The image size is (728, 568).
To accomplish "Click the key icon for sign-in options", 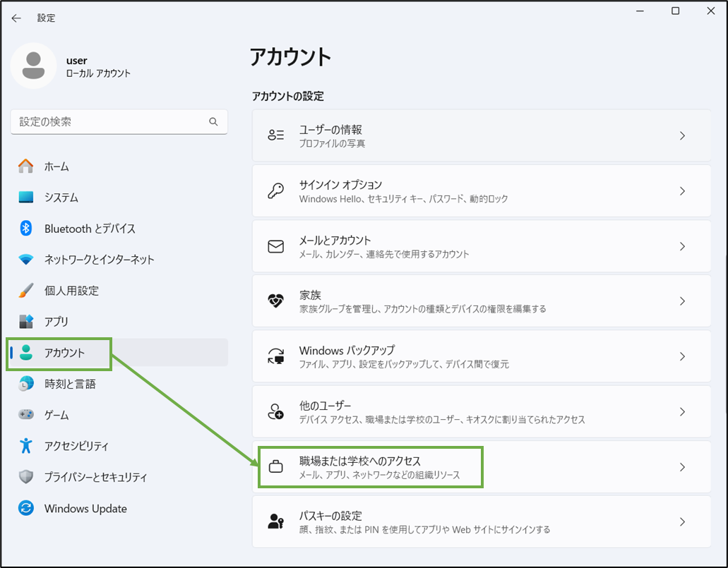I will tap(276, 191).
